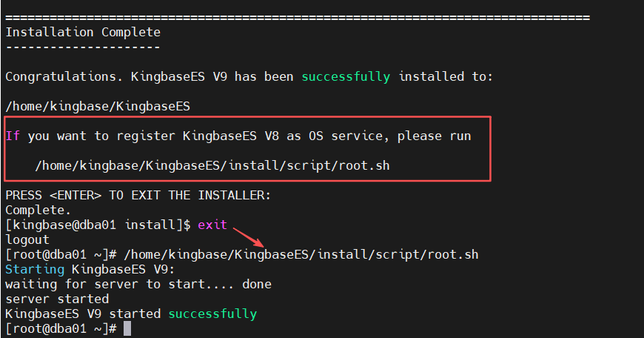Click the green 'successfully' word after 'has been'
Viewport: 644px width, 338px height.
[x=346, y=77]
